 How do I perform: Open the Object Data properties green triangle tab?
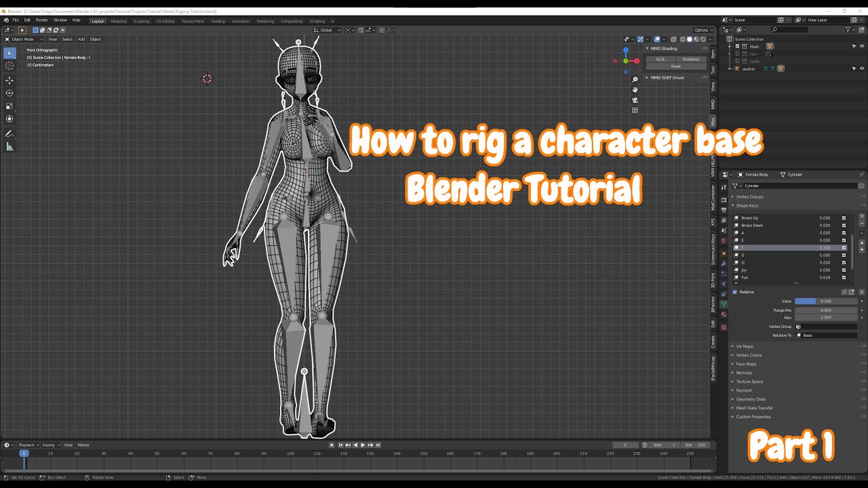tap(724, 304)
